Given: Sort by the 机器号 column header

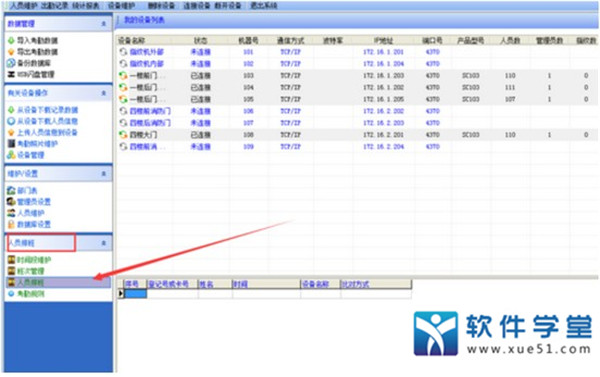Looking at the screenshot, I should [x=248, y=40].
